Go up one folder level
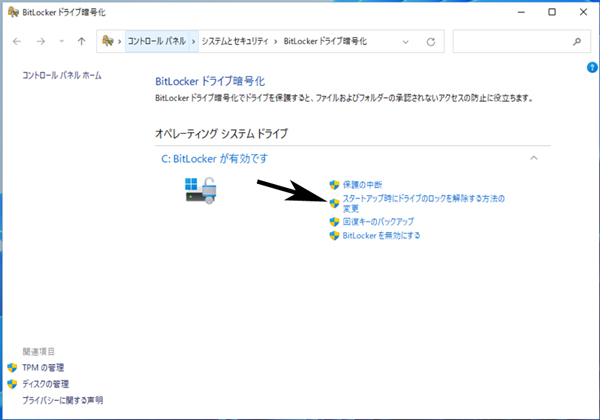Viewport: 600px width, 420px height. point(82,41)
